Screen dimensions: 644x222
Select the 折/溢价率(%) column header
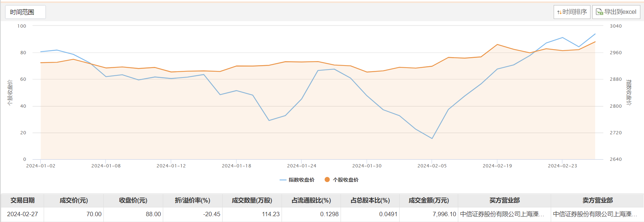pyautogui.click(x=193, y=201)
